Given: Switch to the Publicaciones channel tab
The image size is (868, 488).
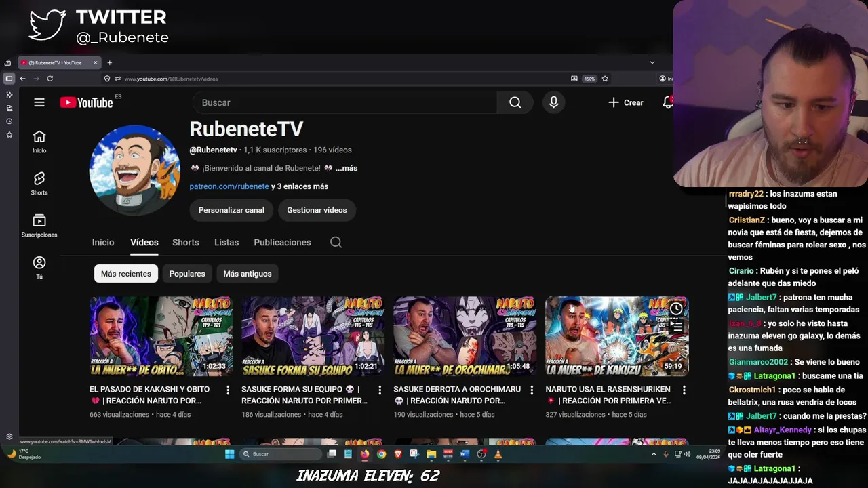Looking at the screenshot, I should [x=282, y=242].
